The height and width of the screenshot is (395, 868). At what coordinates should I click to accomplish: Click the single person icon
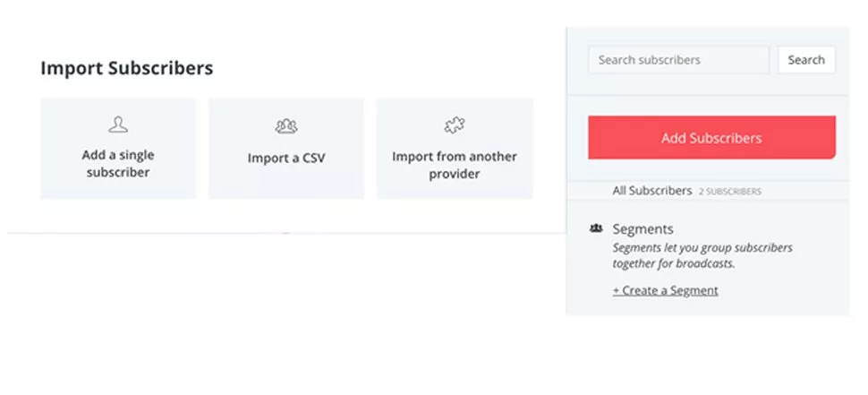[x=118, y=125]
